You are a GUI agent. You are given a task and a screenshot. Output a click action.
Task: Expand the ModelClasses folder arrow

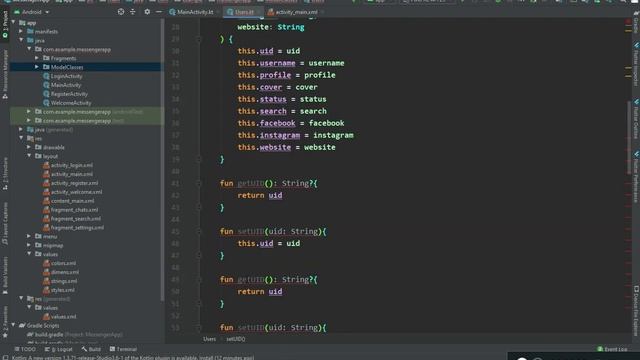click(37, 67)
